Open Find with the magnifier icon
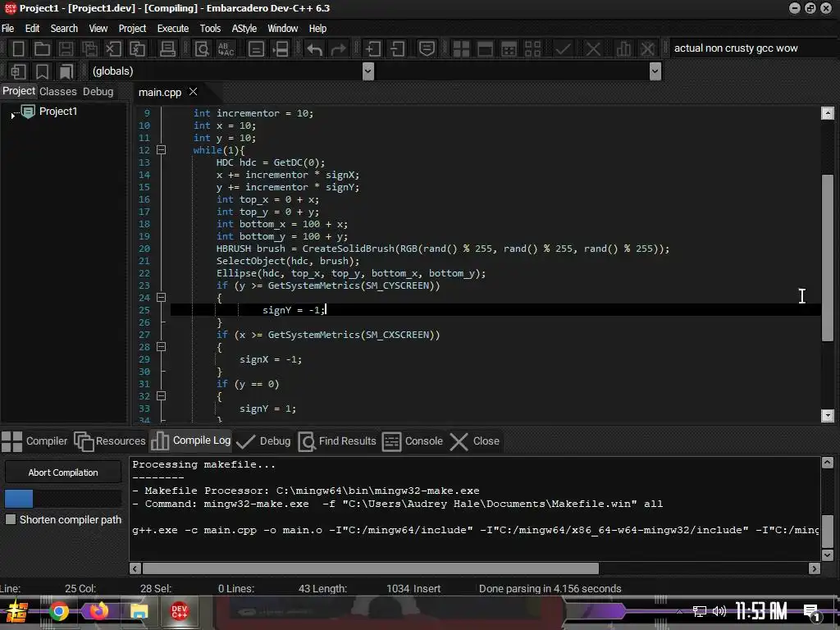Image resolution: width=840 pixels, height=630 pixels. (x=202, y=48)
